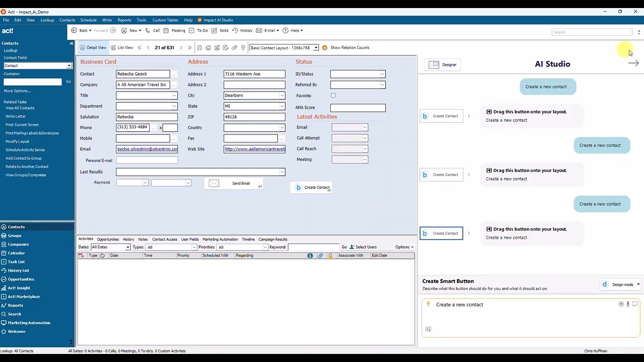The width and height of the screenshot is (644, 362).
Task: Open the Tools menu
Action: 141,20
